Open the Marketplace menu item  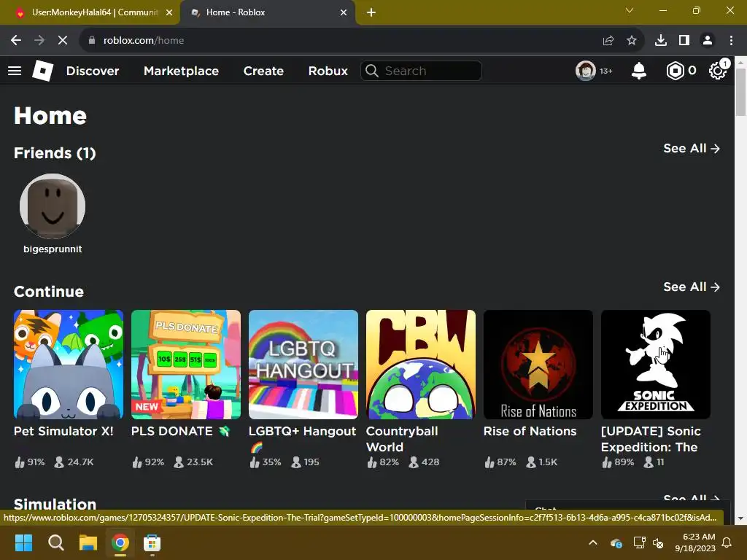[x=181, y=71]
